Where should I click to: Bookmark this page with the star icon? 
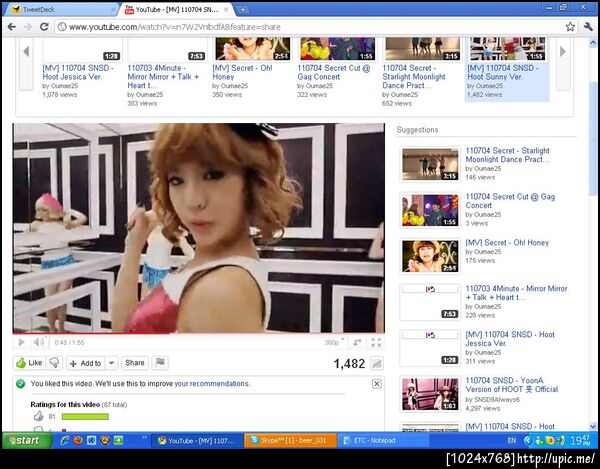570,26
